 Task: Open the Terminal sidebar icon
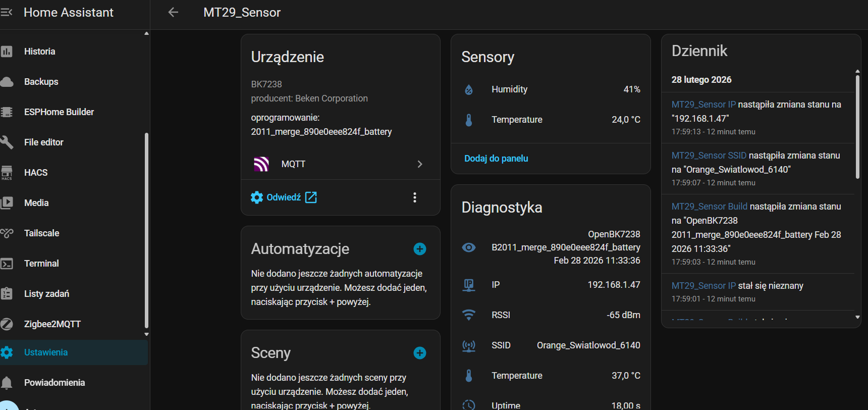(x=7, y=264)
